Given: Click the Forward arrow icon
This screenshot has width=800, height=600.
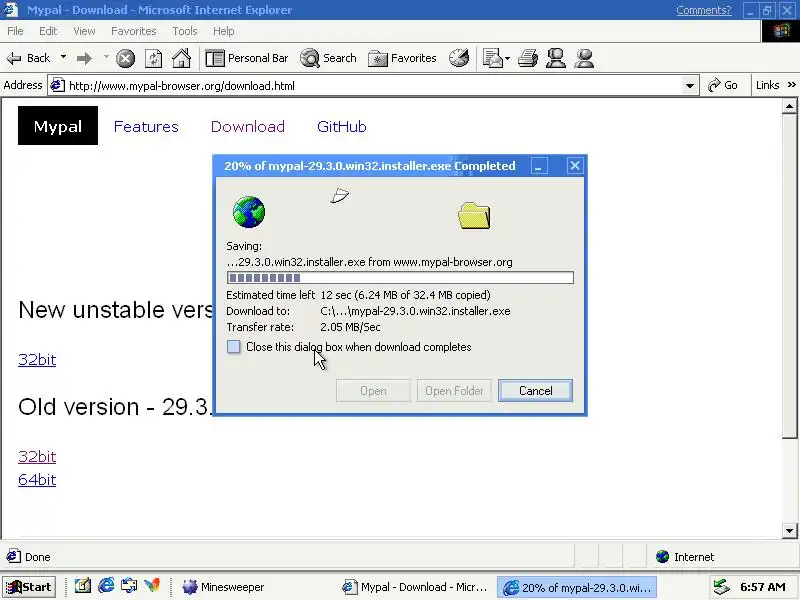Looking at the screenshot, I should pos(84,59).
